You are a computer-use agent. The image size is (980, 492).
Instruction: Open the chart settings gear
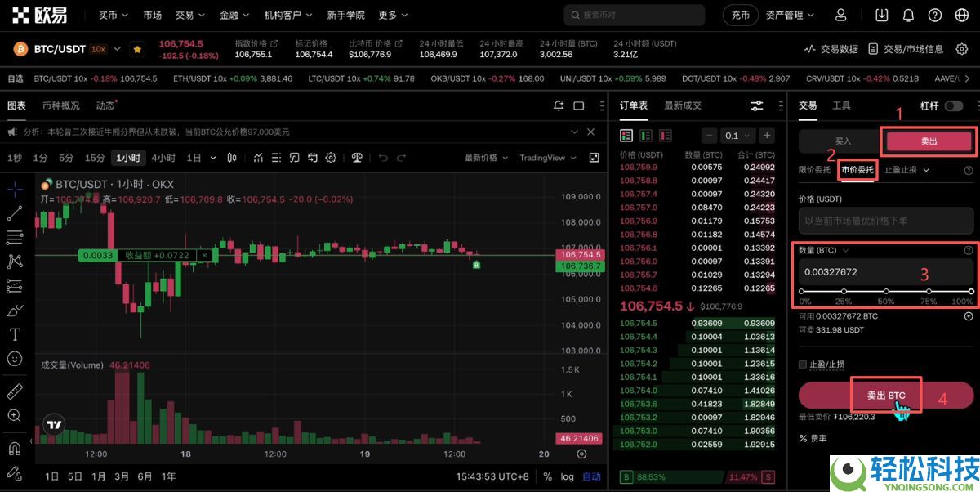pos(332,158)
